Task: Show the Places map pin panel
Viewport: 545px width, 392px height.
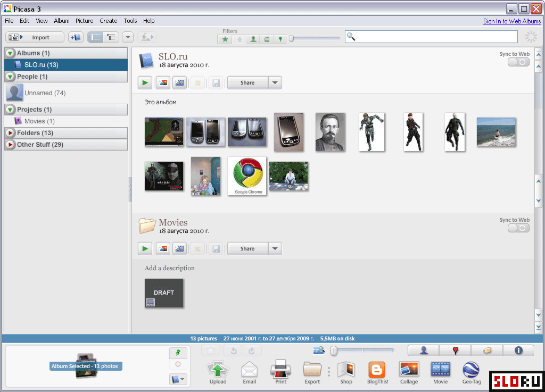Action: [456, 351]
